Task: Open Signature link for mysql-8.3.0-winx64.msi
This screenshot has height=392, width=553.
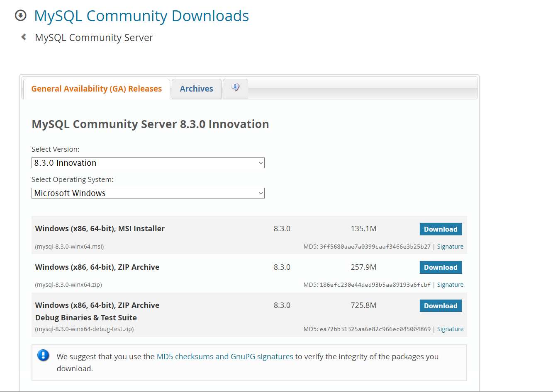Action: pos(450,247)
